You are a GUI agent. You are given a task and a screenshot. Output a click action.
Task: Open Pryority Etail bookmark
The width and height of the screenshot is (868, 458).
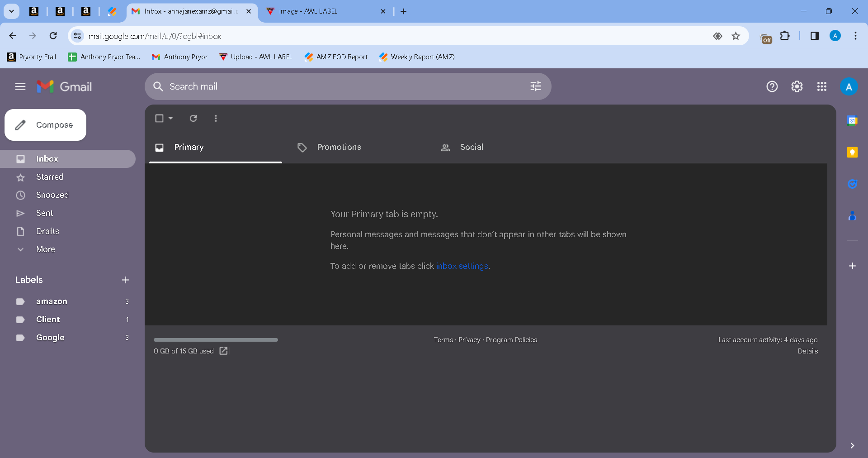coord(32,57)
